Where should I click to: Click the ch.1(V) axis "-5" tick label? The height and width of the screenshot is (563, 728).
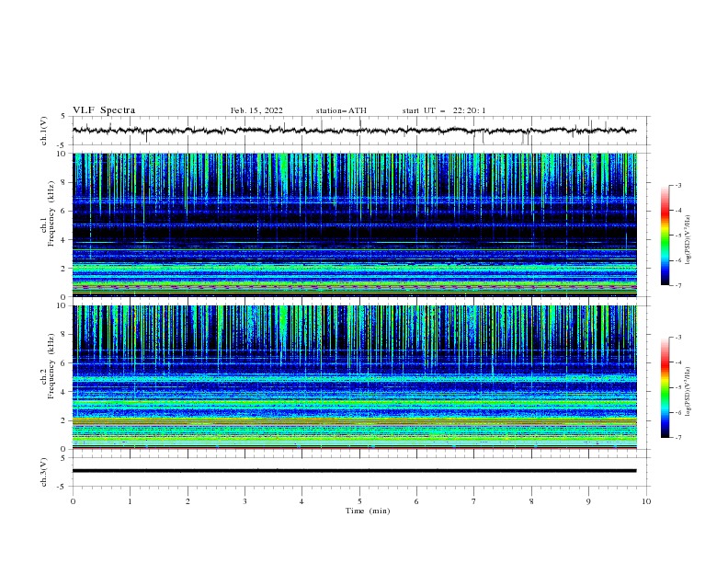[63, 145]
